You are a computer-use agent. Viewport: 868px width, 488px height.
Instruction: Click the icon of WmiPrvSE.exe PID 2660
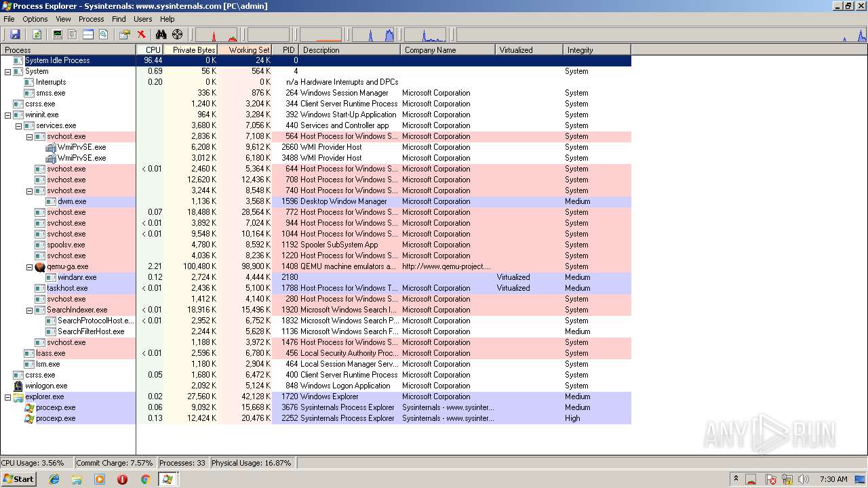pos(51,147)
